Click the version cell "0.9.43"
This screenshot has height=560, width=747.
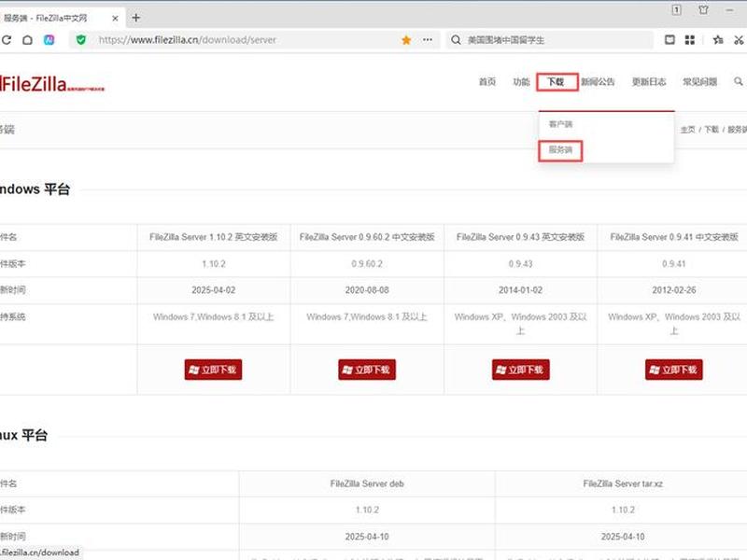click(521, 264)
